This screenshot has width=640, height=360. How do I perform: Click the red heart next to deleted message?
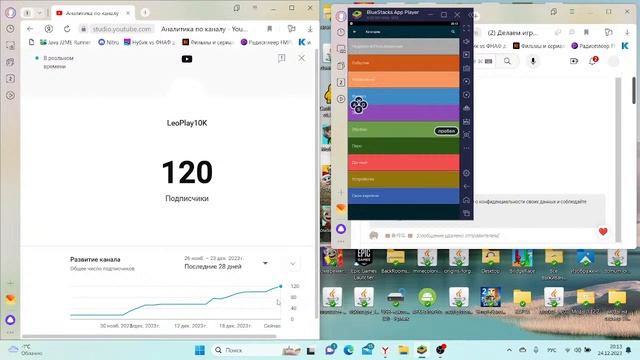[x=603, y=231]
